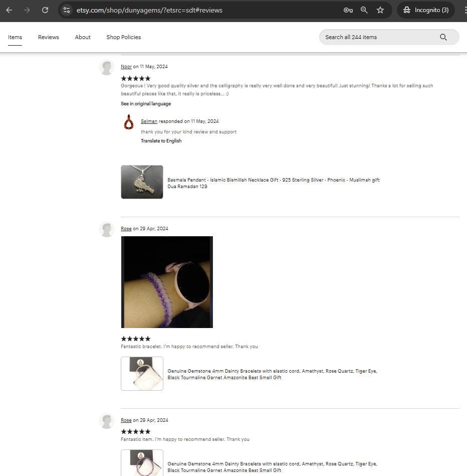The image size is (467, 476).
Task: Open the Basmala Pendant bird thumbnail
Action: 142,182
